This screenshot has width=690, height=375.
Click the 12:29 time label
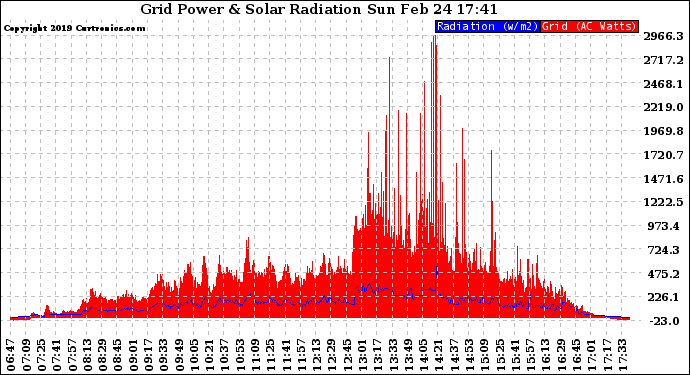332,355
